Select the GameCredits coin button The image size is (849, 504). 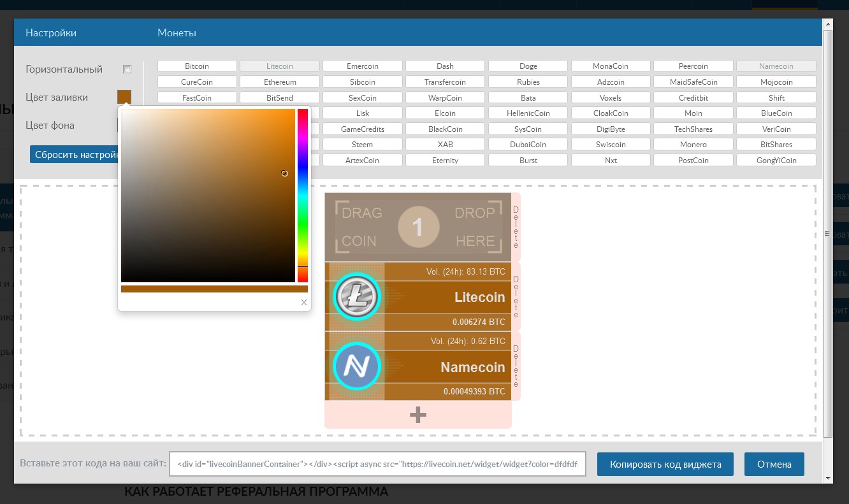[363, 129]
